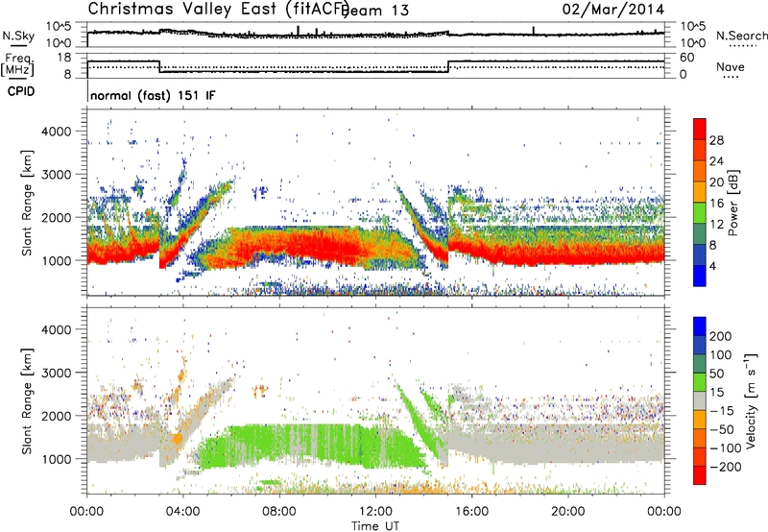Image resolution: width=768 pixels, height=532 pixels.
Task: Click the 'Beam 13' label
Action: 375,11
